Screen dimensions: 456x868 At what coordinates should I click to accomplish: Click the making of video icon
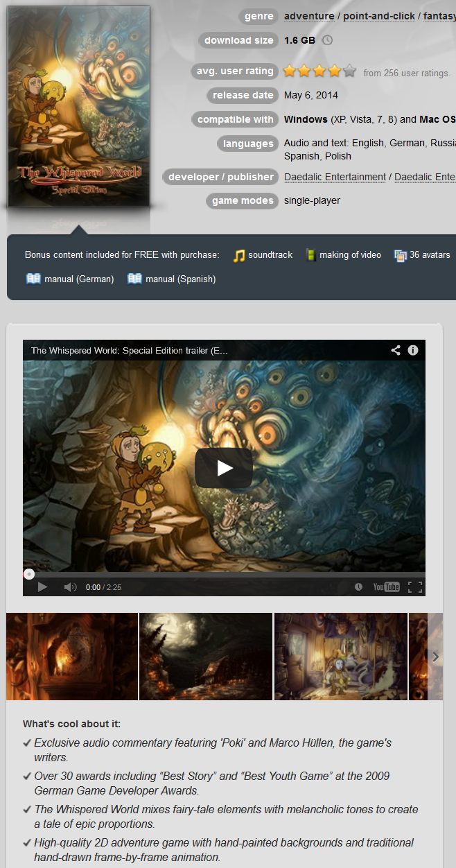point(311,255)
